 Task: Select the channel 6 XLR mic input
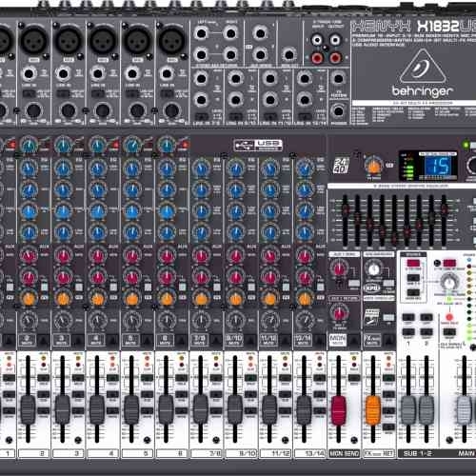coord(171,40)
